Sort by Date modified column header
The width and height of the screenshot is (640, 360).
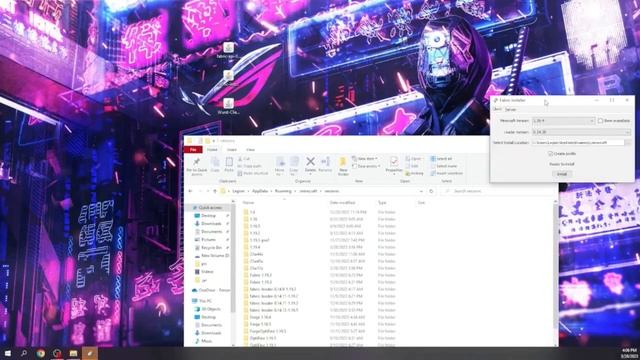click(342, 202)
